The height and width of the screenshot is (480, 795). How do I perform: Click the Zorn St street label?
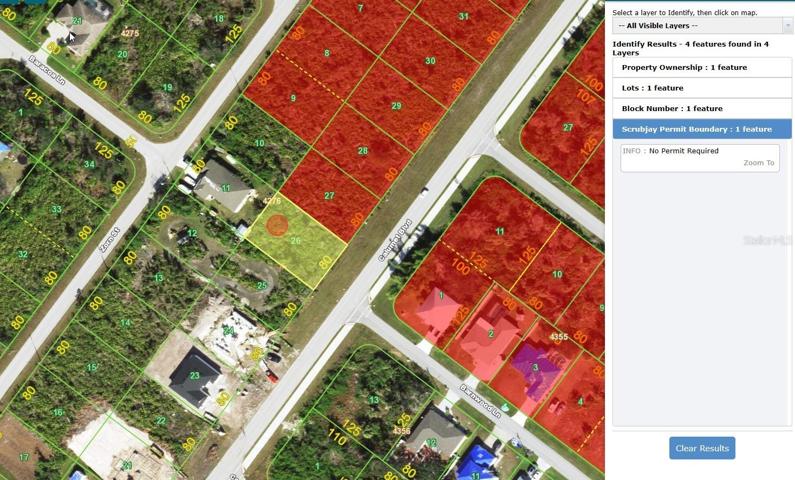(109, 239)
